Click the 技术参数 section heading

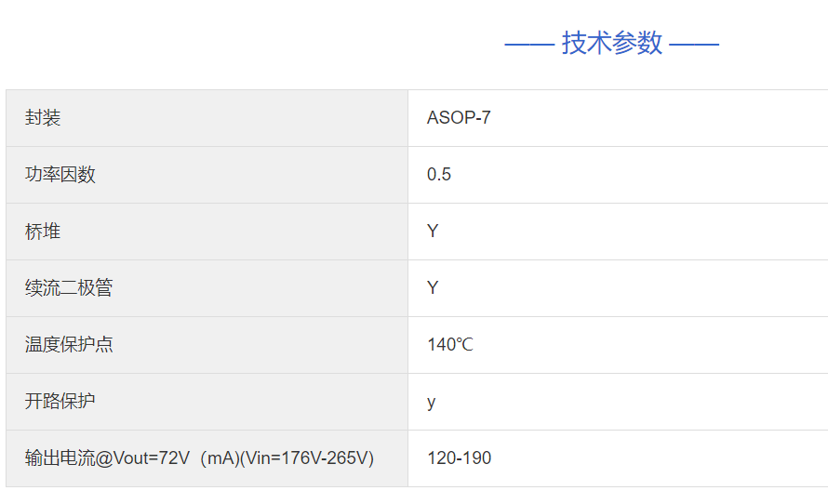tap(612, 43)
